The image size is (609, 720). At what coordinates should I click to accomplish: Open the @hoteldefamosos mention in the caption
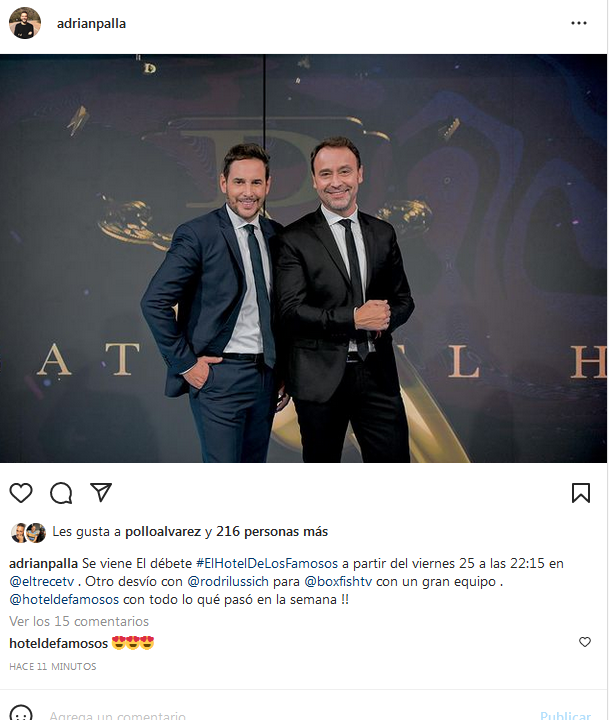click(x=64, y=599)
